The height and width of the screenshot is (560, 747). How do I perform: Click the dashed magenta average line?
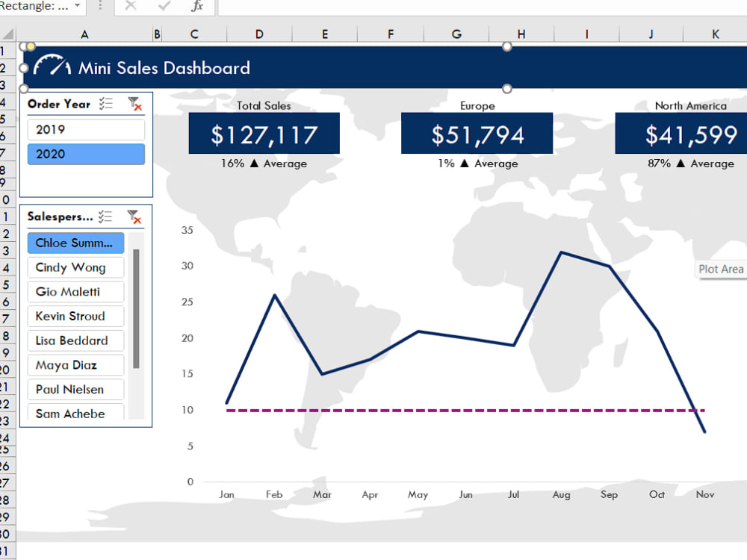[x=465, y=411]
